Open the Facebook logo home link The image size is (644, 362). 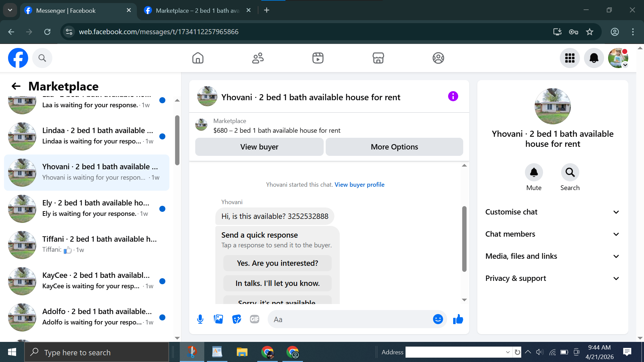(x=18, y=58)
